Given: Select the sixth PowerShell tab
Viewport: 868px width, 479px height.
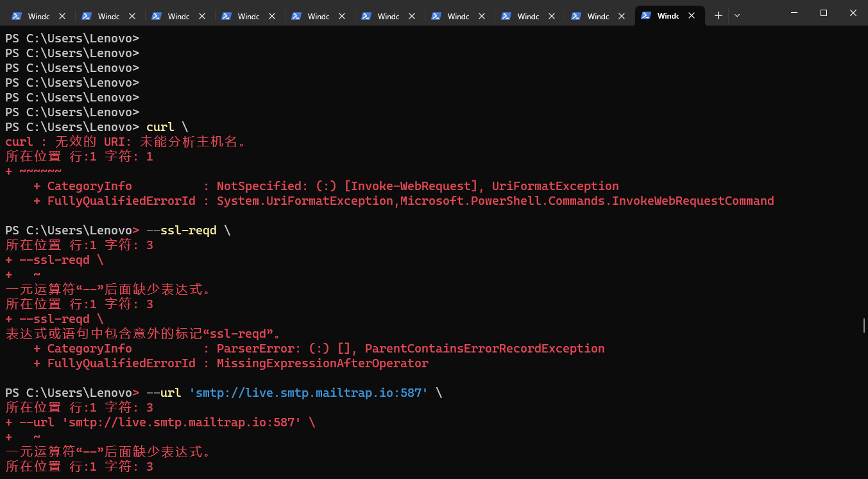Looking at the screenshot, I should pos(388,16).
